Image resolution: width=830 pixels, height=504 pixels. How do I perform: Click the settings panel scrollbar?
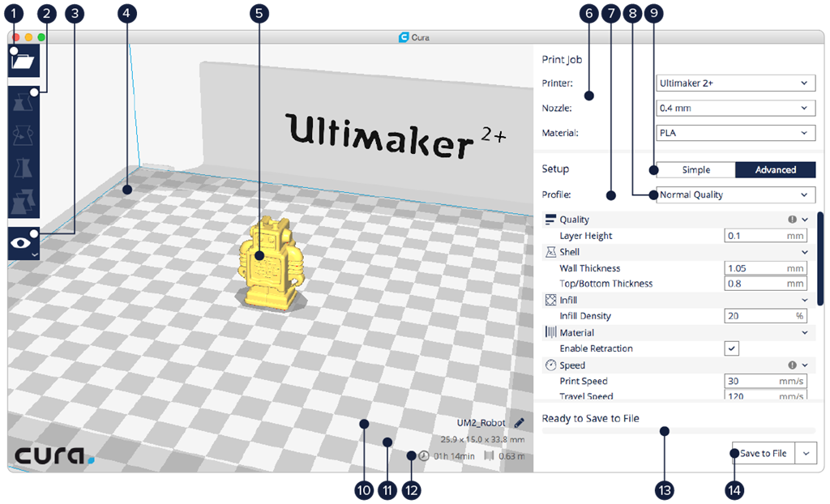pyautogui.click(x=820, y=258)
